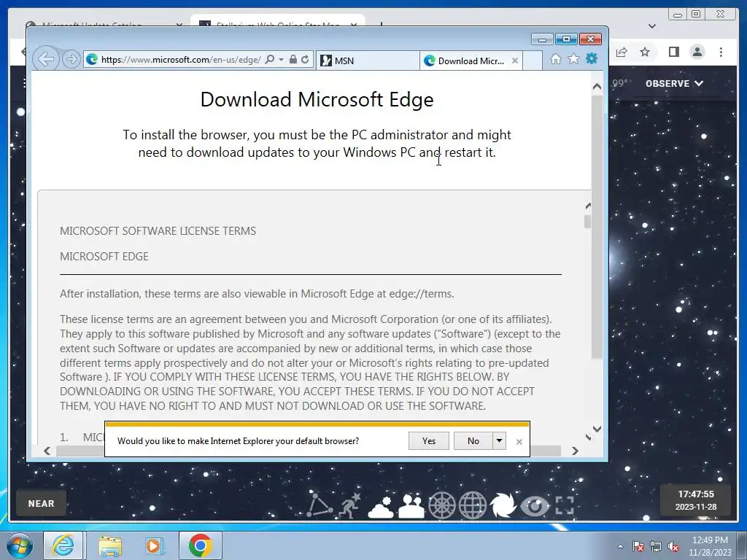Open the IE Tools gear menu
Image resolution: width=747 pixels, height=560 pixels.
coord(592,58)
